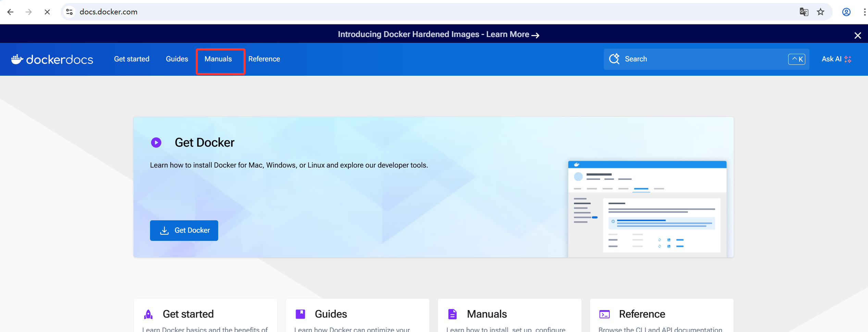Open the Ask AI assistant
The image size is (868, 332).
click(836, 59)
